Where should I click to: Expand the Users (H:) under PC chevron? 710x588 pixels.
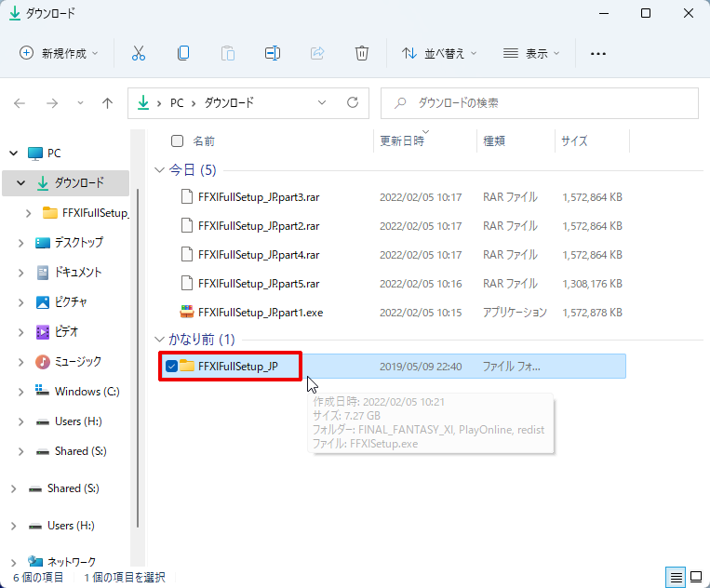pyautogui.click(x=20, y=421)
